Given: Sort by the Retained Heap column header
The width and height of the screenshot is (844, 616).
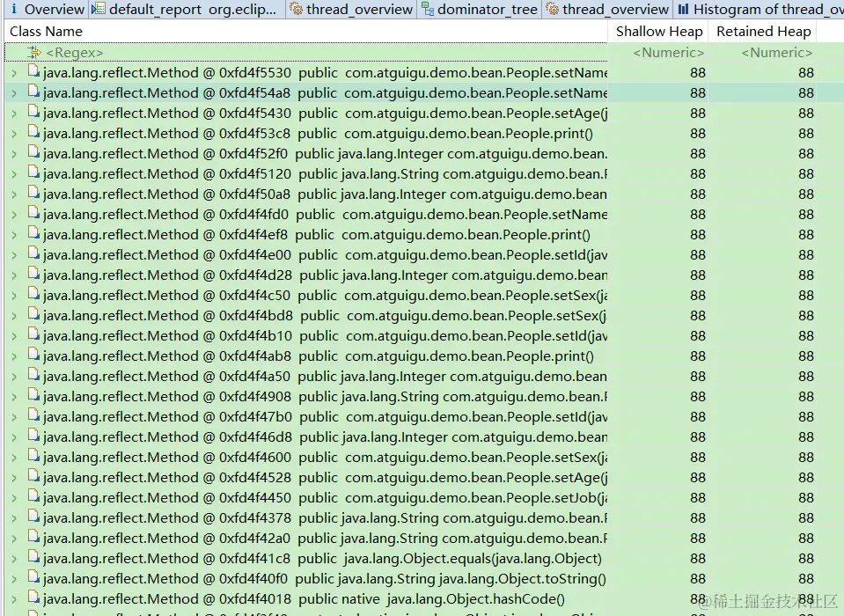Looking at the screenshot, I should (763, 31).
